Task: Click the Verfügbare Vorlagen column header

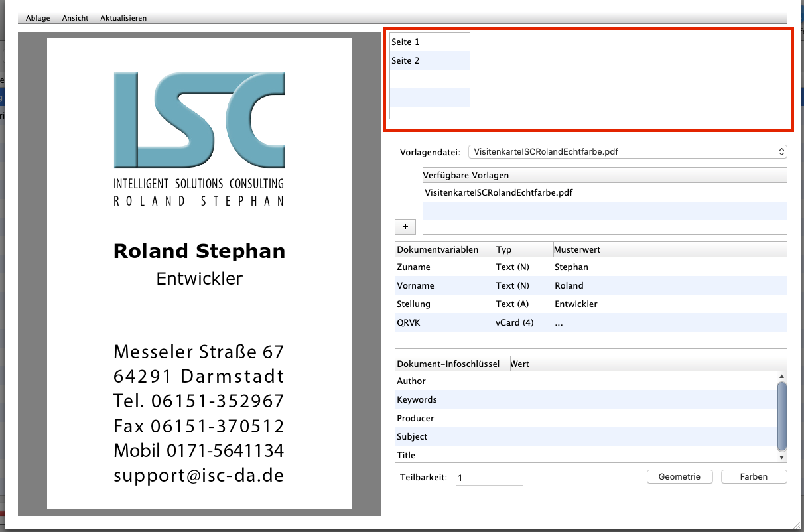Action: [x=604, y=175]
